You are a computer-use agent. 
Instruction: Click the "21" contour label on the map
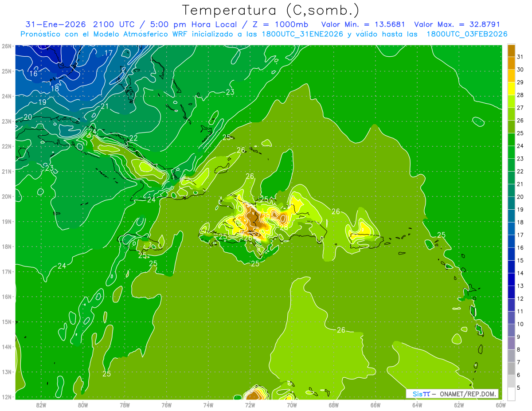[x=105, y=106]
